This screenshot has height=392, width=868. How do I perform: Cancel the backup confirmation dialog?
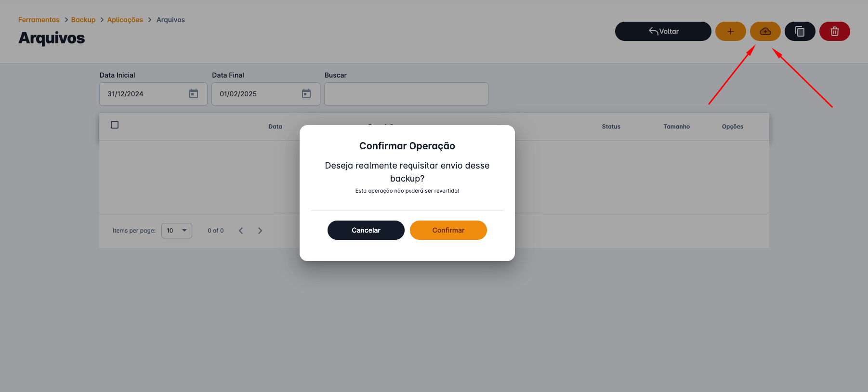coord(366,230)
